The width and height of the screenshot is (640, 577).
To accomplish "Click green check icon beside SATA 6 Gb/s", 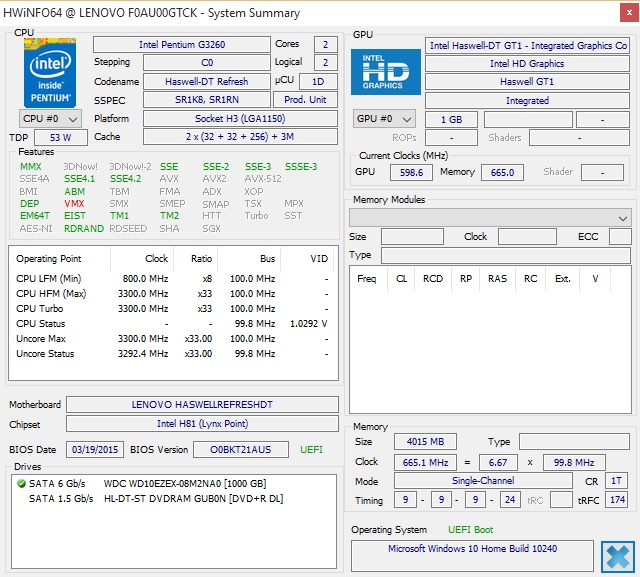I will click(x=21, y=483).
